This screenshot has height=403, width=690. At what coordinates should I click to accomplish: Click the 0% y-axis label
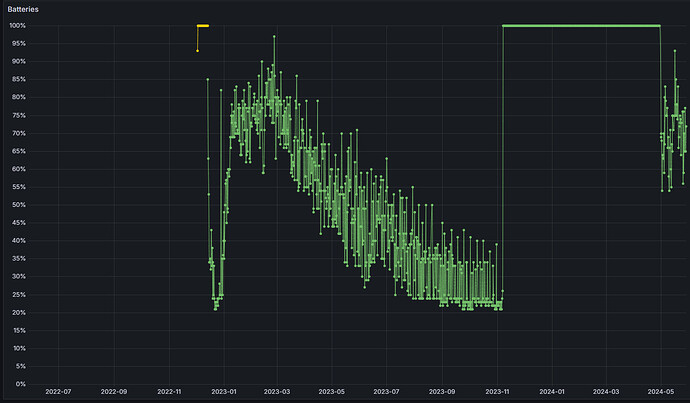[x=21, y=384]
